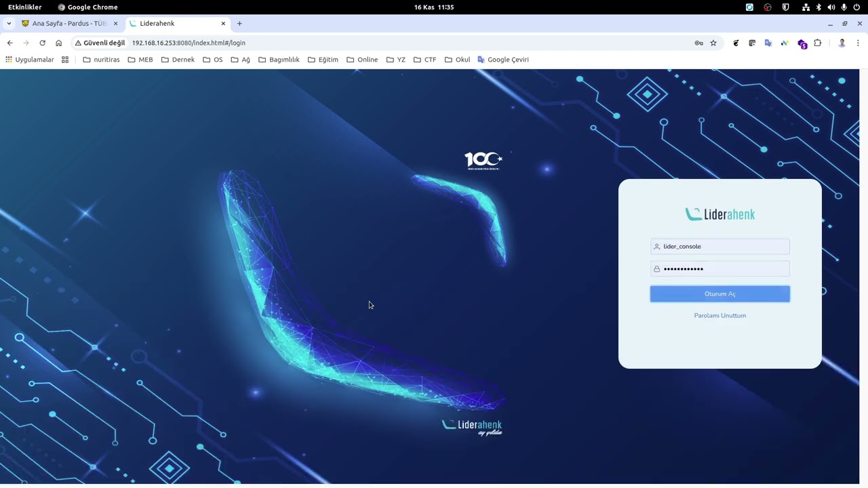Open the tab groups grid icon

[x=65, y=60]
